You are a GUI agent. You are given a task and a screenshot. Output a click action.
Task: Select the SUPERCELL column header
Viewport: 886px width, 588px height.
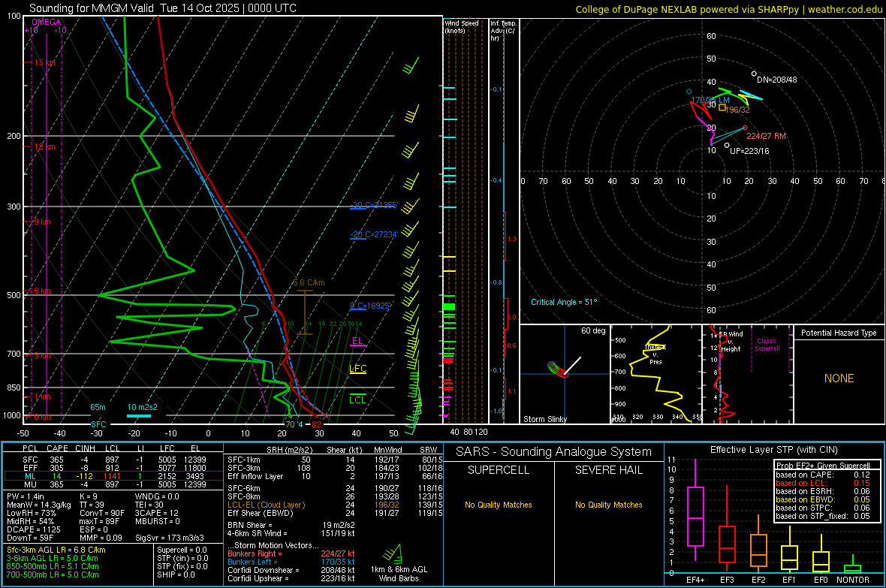point(499,470)
